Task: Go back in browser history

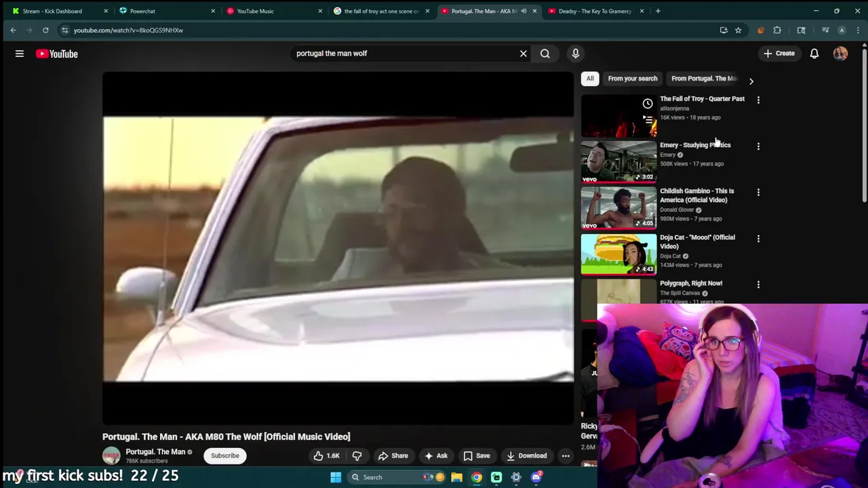Action: click(x=13, y=30)
